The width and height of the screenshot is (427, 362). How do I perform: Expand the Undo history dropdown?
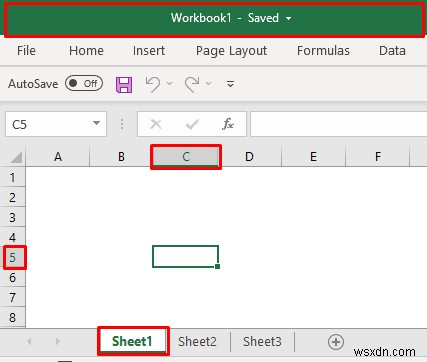click(x=169, y=83)
